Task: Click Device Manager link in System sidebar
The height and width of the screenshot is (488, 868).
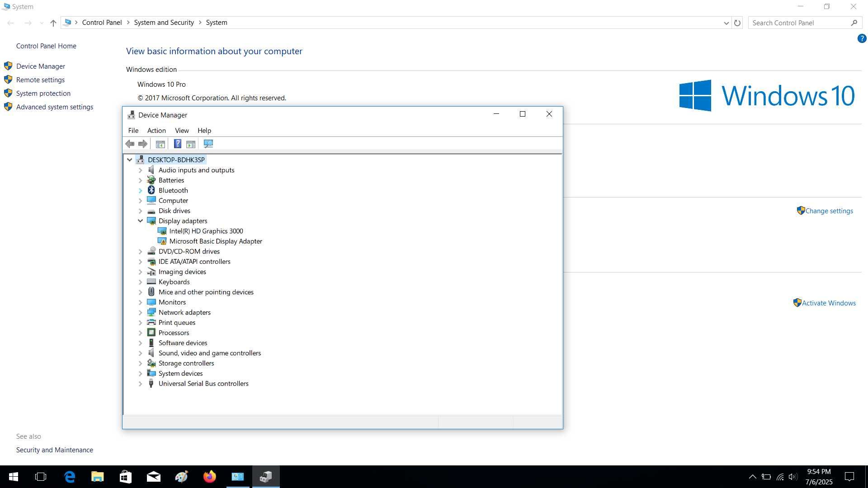Action: pyautogui.click(x=41, y=66)
